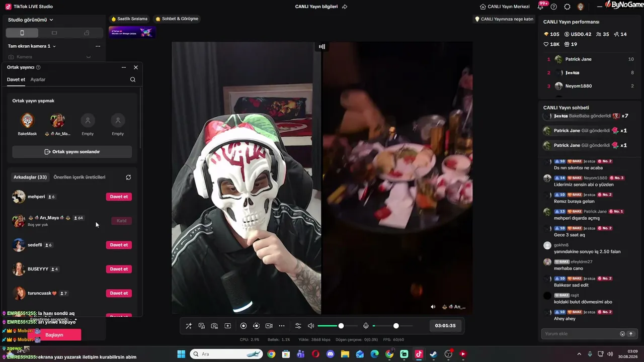Image resolution: width=644 pixels, height=362 pixels.
Task: Mute the speaker output
Action: coord(311,326)
